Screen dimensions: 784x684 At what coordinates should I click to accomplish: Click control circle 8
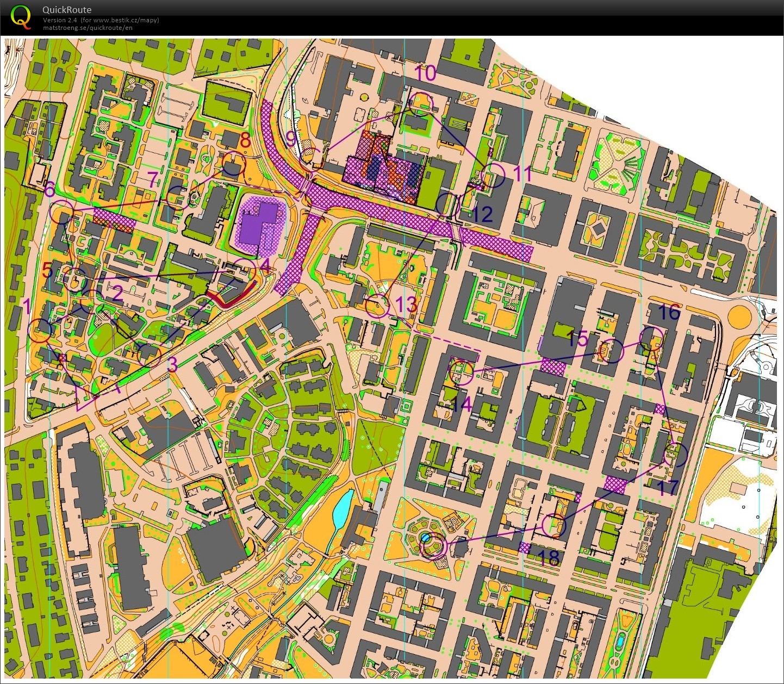tap(233, 162)
